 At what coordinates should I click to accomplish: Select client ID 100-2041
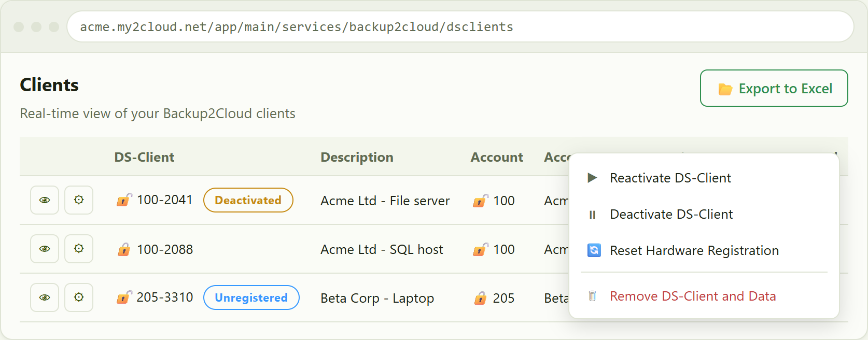tap(165, 200)
